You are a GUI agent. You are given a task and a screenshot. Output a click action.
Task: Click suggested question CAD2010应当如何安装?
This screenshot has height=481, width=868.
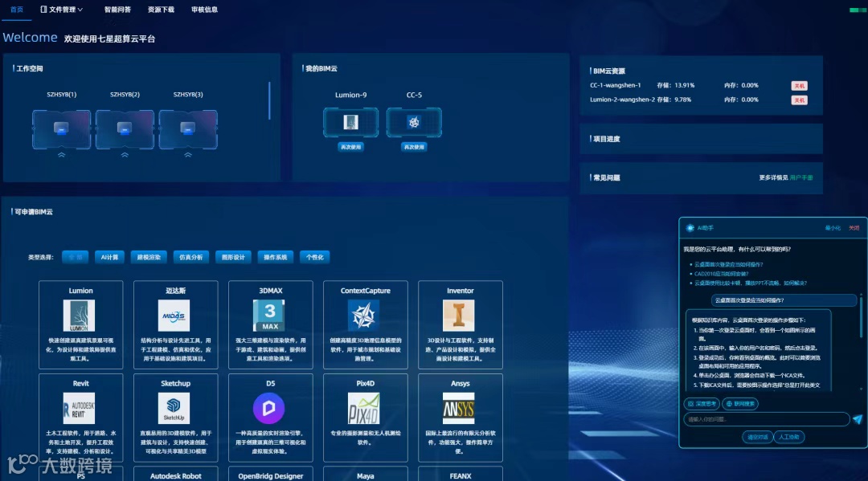pos(721,274)
